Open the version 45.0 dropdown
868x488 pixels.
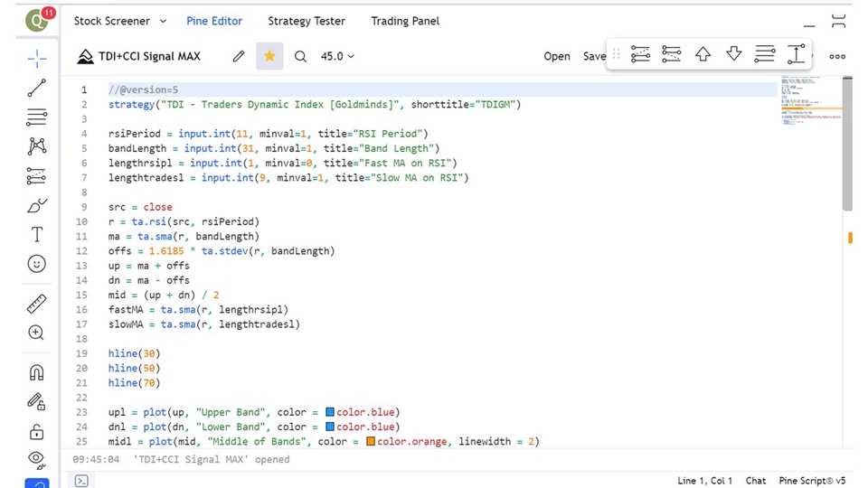click(337, 56)
